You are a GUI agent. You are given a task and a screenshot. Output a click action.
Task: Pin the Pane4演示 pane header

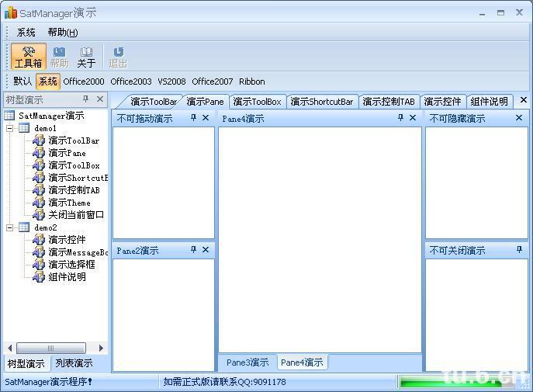click(x=400, y=118)
